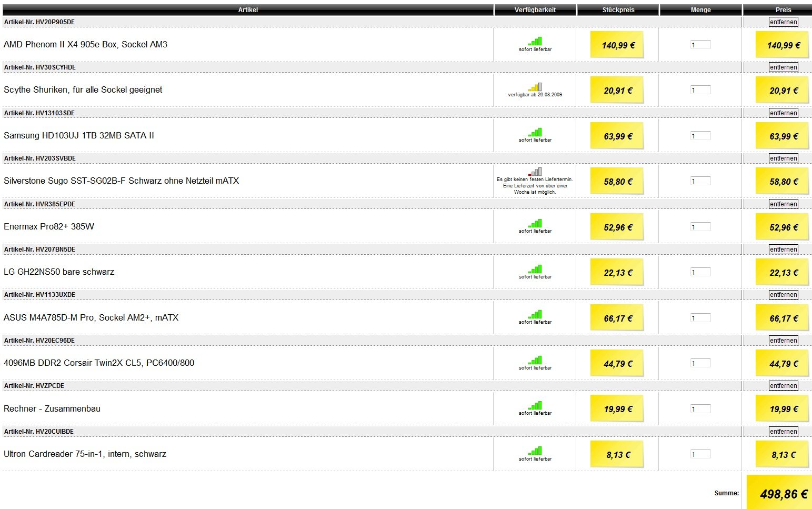Click unit price 66,17 € in Stückpreis column
This screenshot has height=509, width=812.
click(x=618, y=318)
